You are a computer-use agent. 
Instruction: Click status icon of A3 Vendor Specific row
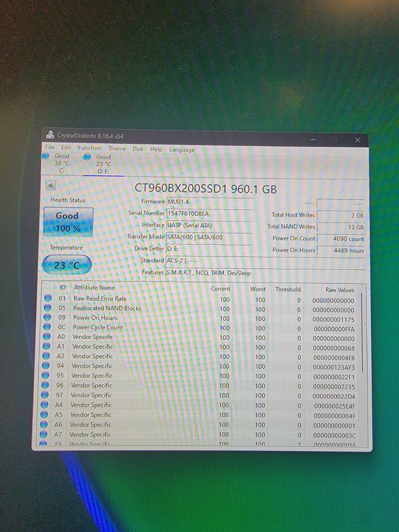click(x=46, y=355)
